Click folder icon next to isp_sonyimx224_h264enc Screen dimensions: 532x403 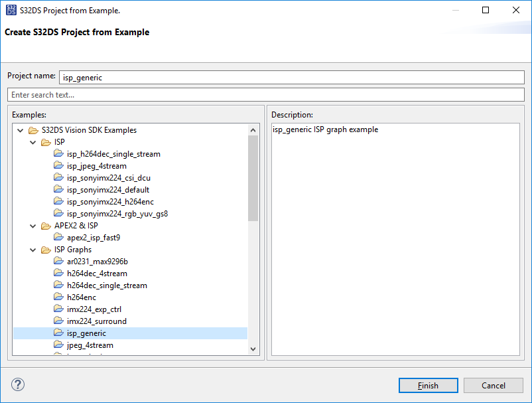pos(58,201)
